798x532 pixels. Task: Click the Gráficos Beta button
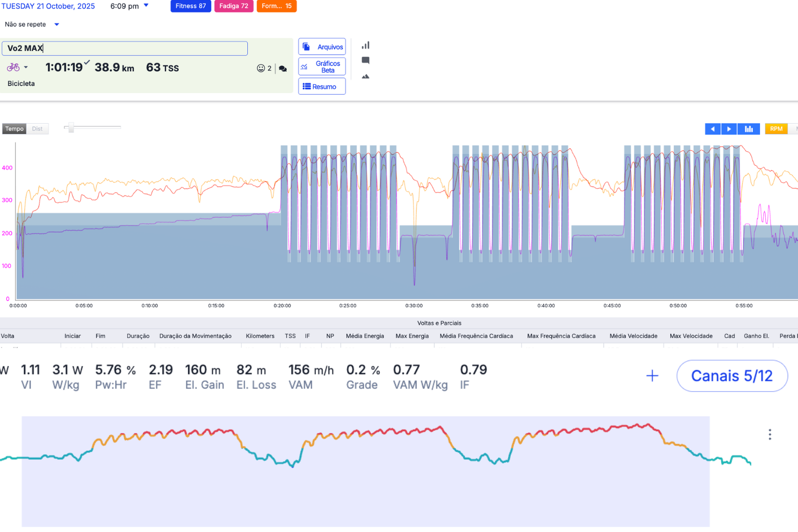coord(322,66)
